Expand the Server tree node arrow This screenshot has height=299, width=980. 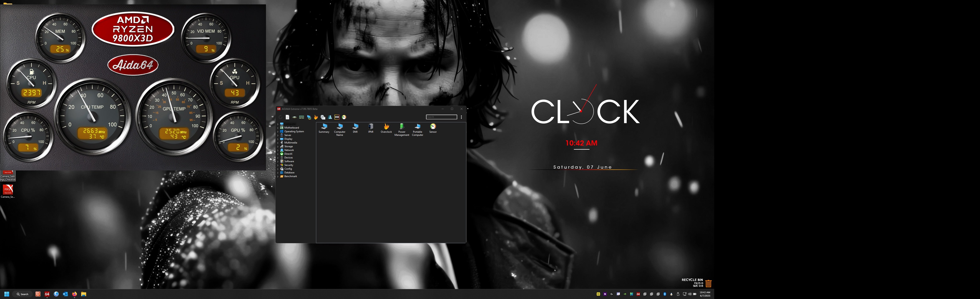[278, 135]
